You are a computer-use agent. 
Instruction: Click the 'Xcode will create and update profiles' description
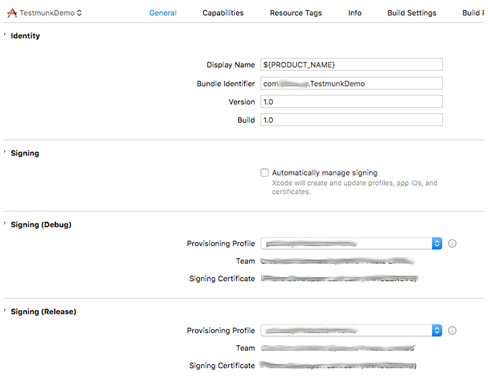pos(354,187)
